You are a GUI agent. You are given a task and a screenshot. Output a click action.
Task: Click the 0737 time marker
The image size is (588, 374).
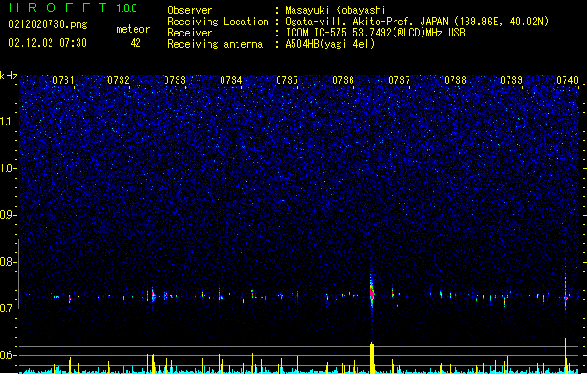pyautogui.click(x=399, y=80)
